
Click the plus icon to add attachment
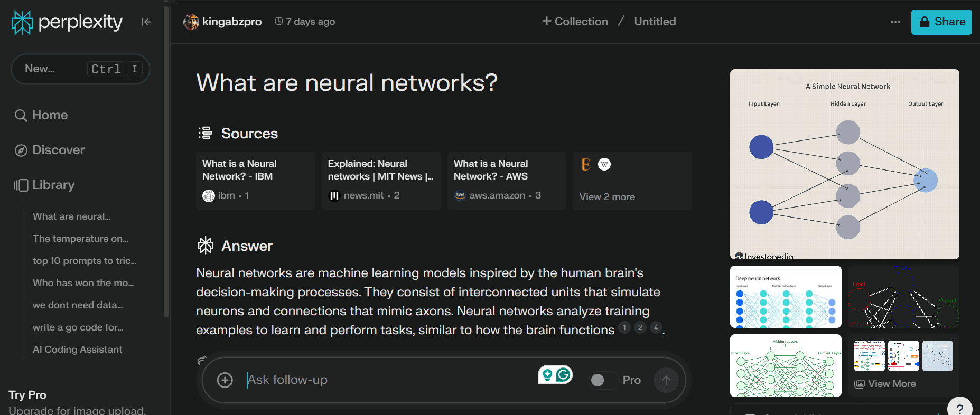pos(225,380)
